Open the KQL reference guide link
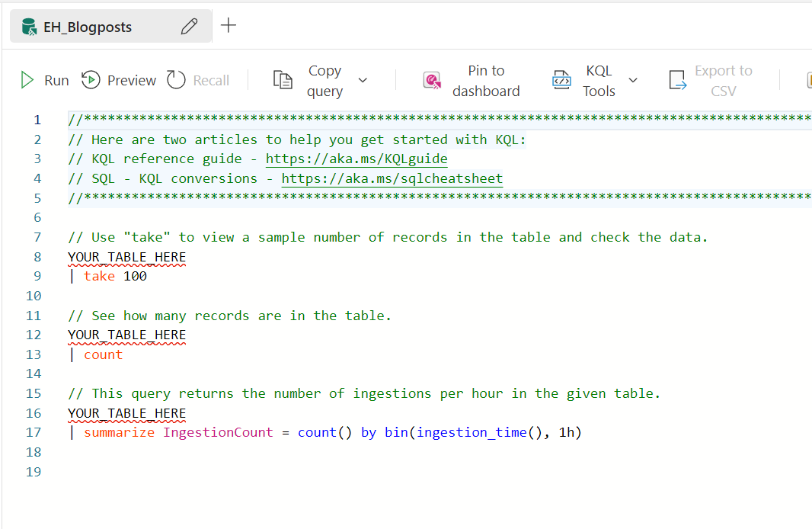The height and width of the screenshot is (529, 812). tap(356, 159)
